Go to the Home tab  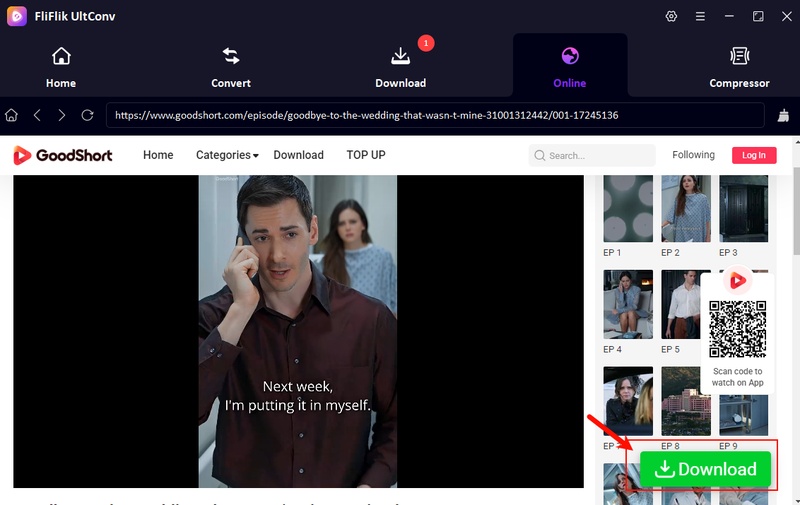61,67
